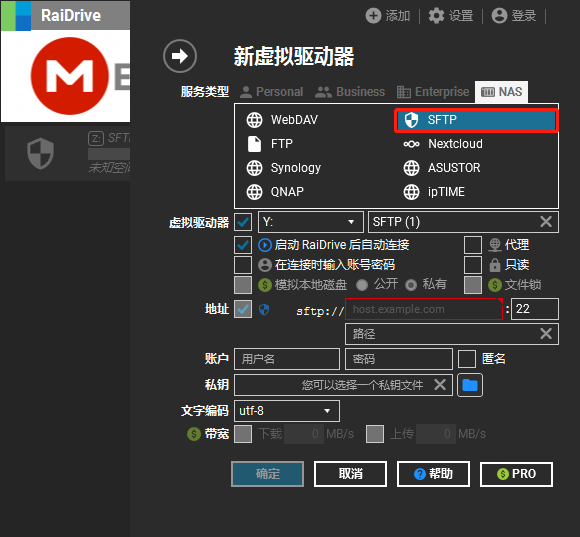
Task: Click the 代理 proxy globe icon
Action: [495, 245]
